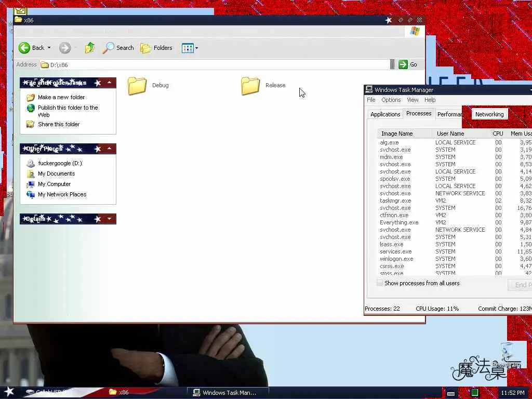
Task: Sort processes by CPU column
Action: coord(498,134)
